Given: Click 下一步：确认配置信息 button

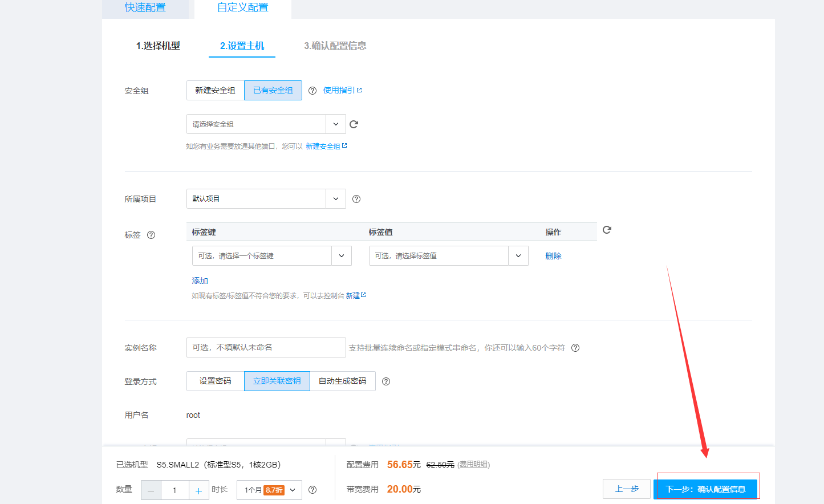Looking at the screenshot, I should pos(707,488).
